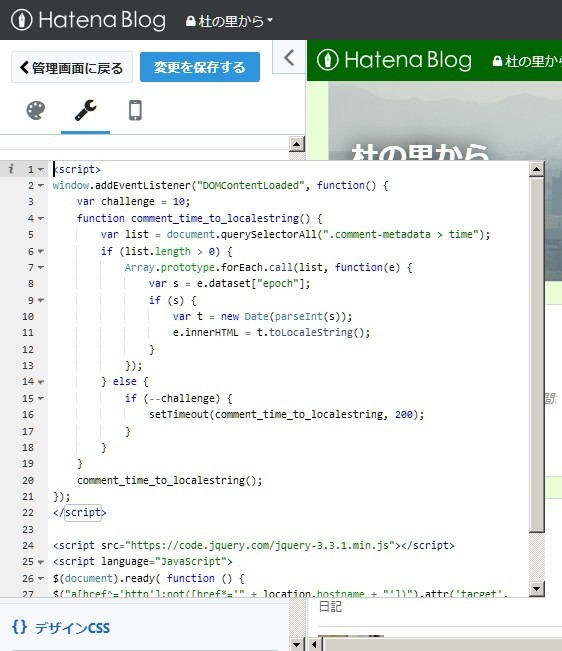Click the Hatena Blog logo in top bar
This screenshot has width=562, height=651.
[88, 20]
